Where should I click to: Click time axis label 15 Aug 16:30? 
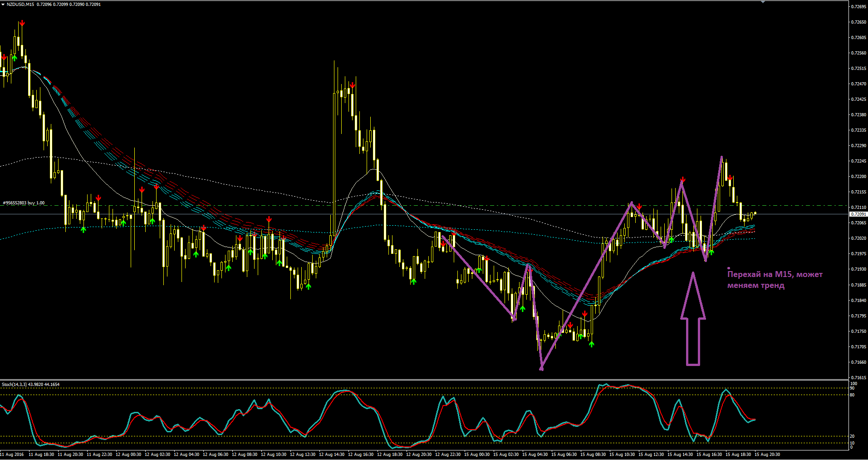point(709,454)
